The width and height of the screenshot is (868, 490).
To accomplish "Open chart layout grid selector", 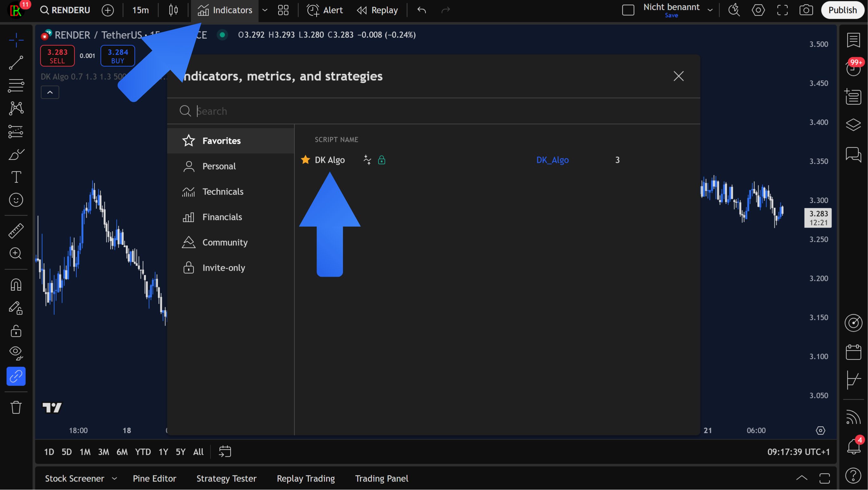I will click(283, 10).
